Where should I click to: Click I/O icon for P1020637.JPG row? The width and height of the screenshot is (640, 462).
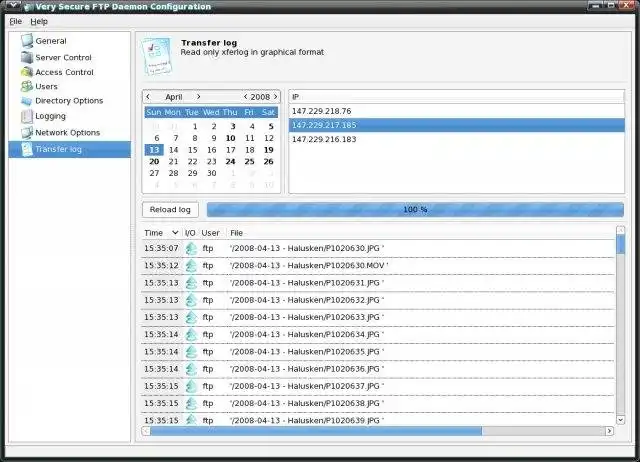tap(191, 386)
